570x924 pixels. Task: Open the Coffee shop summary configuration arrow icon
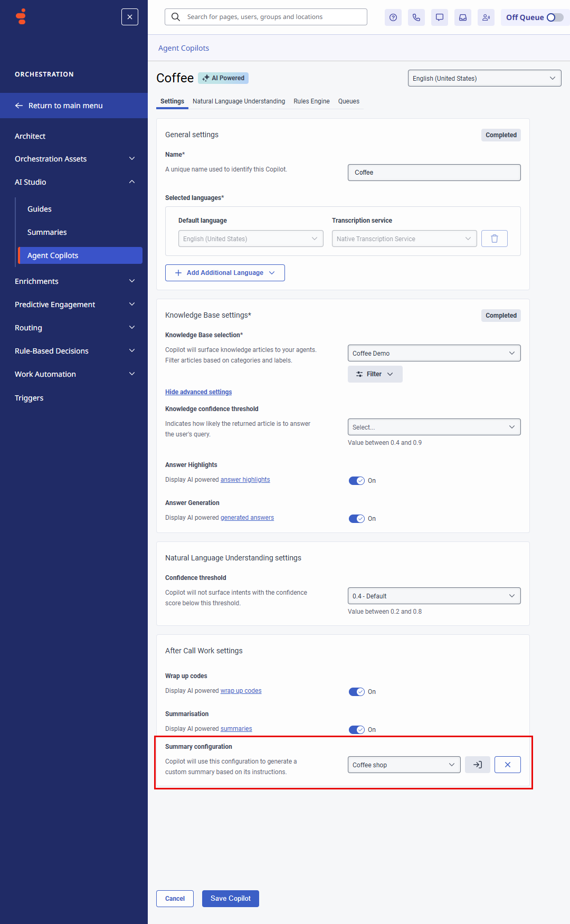pyautogui.click(x=478, y=765)
